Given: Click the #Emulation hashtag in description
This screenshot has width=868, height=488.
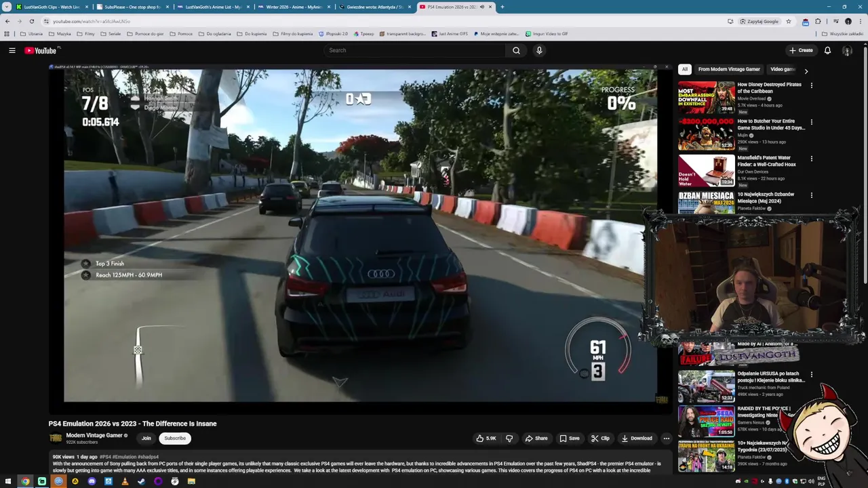Looking at the screenshot, I should pos(124,457).
